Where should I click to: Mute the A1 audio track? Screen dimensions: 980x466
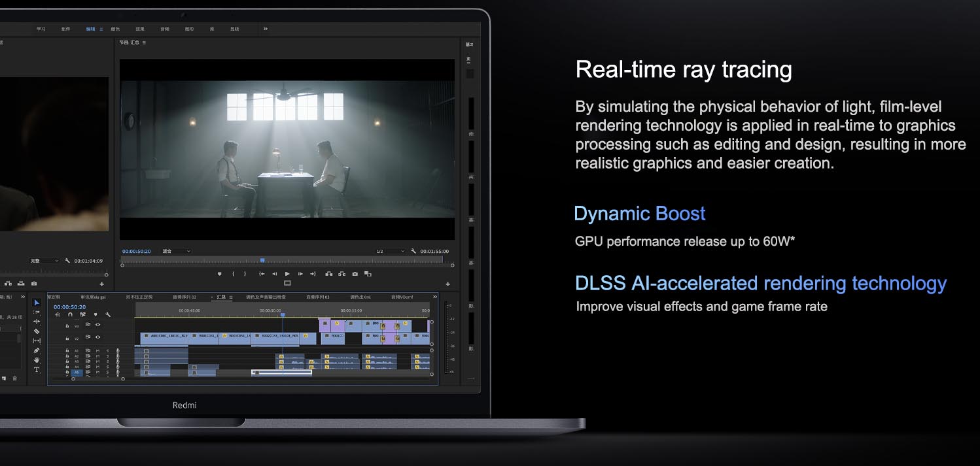(97, 351)
